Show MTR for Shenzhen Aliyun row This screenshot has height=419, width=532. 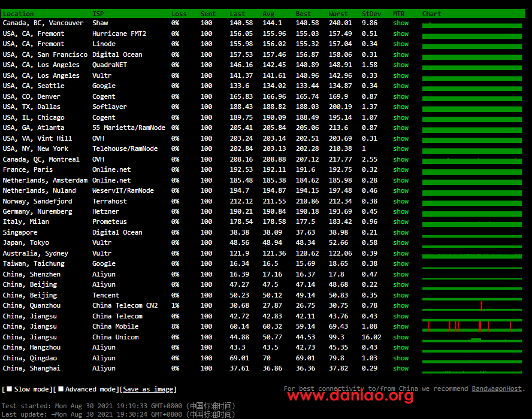coord(401,275)
